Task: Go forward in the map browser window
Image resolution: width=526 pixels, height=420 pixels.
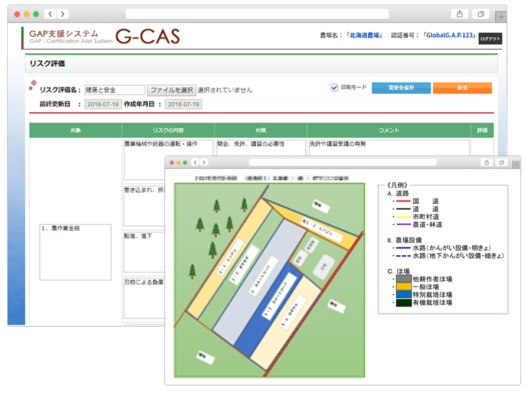Action: tap(204, 162)
